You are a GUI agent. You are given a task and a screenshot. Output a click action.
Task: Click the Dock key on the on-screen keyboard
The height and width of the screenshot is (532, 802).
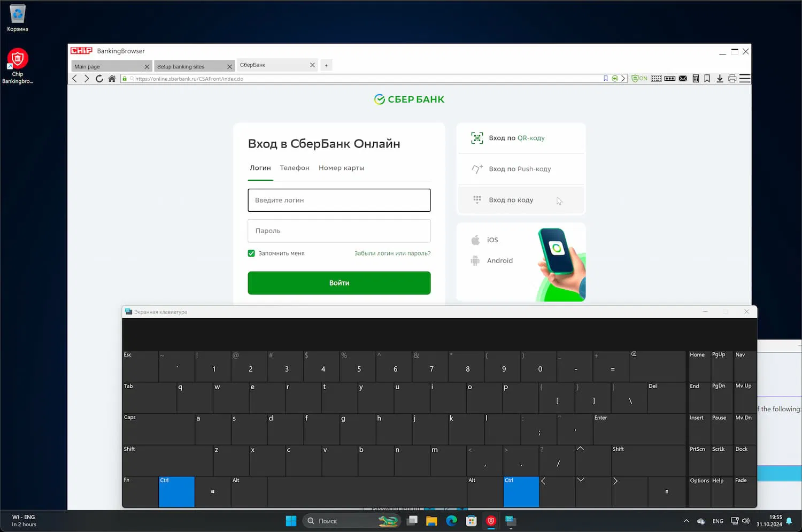tap(745, 460)
